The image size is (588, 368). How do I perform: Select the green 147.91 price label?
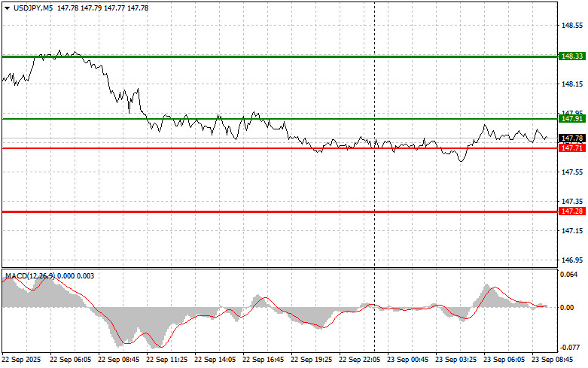(x=572, y=119)
